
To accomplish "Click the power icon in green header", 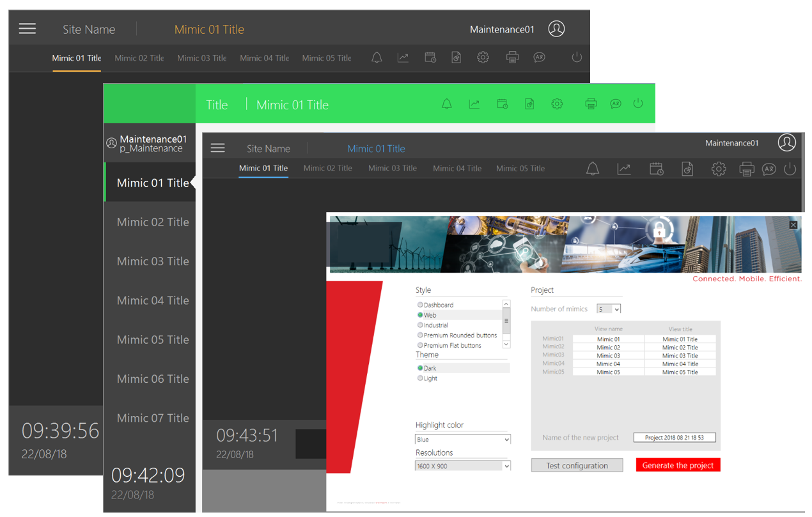I will pyautogui.click(x=637, y=104).
